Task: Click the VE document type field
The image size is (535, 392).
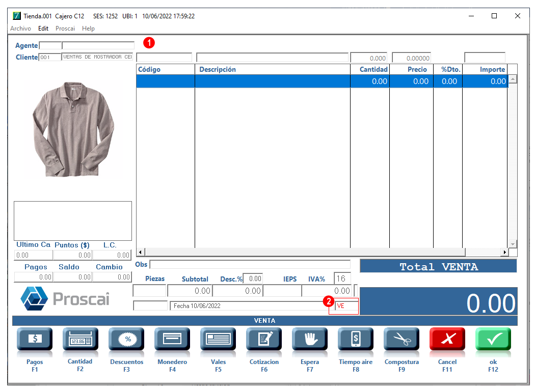Action: point(346,306)
